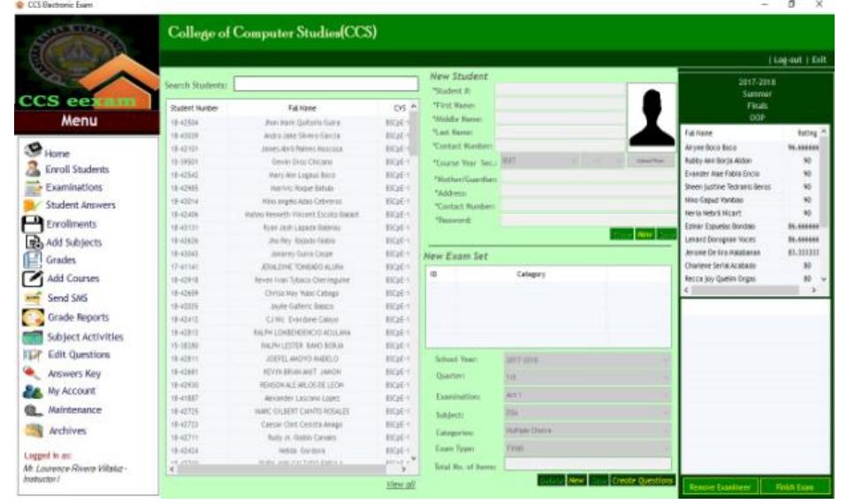Expand the Subject dropdown
The height and width of the screenshot is (504, 847).
588,413
